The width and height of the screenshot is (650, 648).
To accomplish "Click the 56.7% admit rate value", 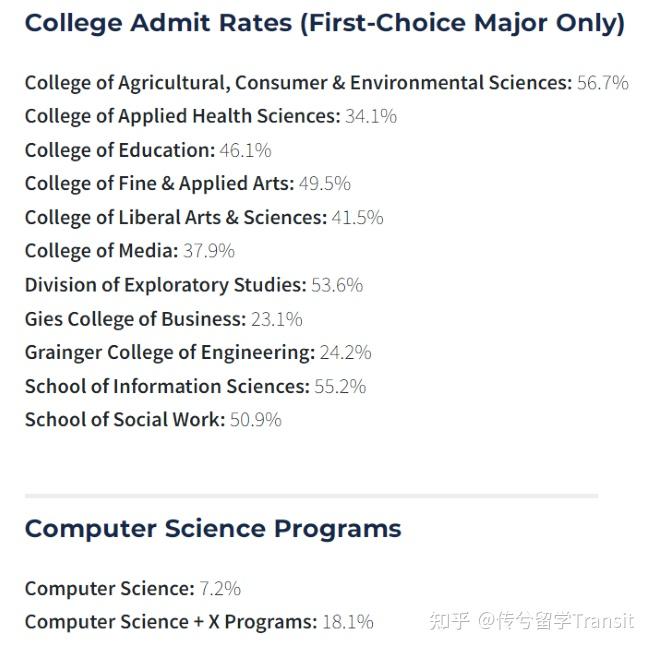I will (x=603, y=83).
